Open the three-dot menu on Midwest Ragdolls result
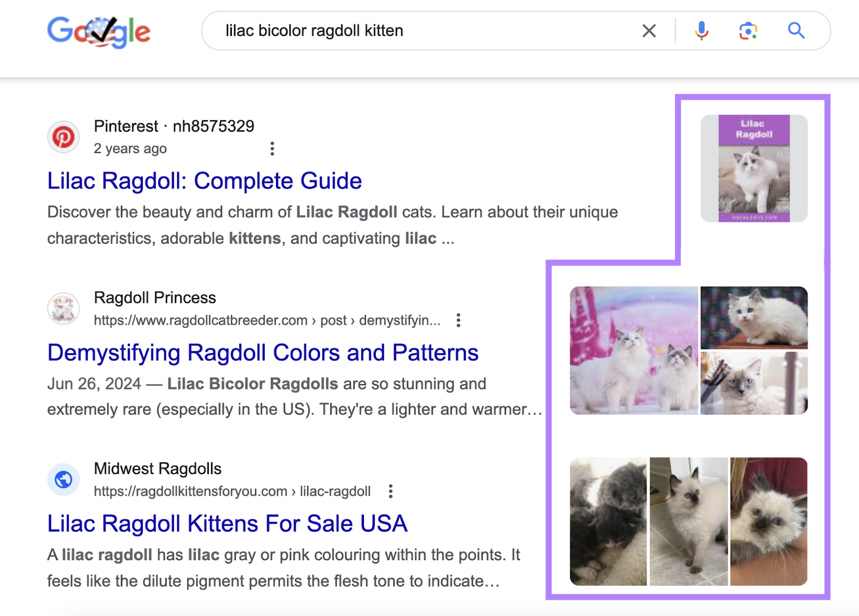The image size is (859, 616). pos(390,491)
